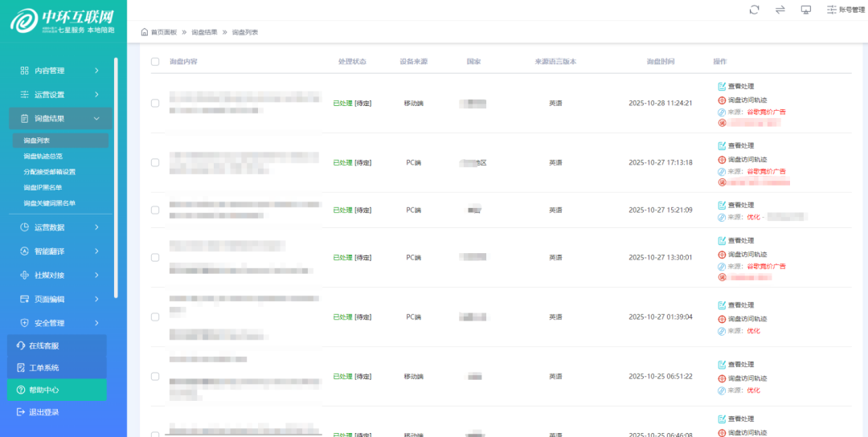Click 查看处理 for the first inquiry

click(740, 86)
